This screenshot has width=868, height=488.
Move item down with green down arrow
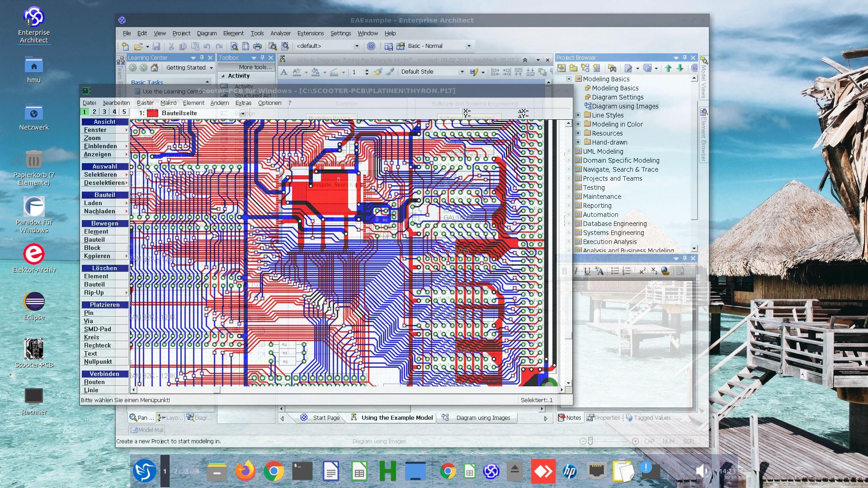[x=680, y=68]
